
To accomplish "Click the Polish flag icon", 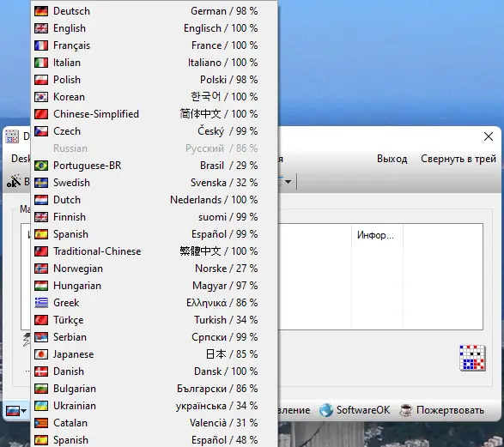I will tap(41, 80).
